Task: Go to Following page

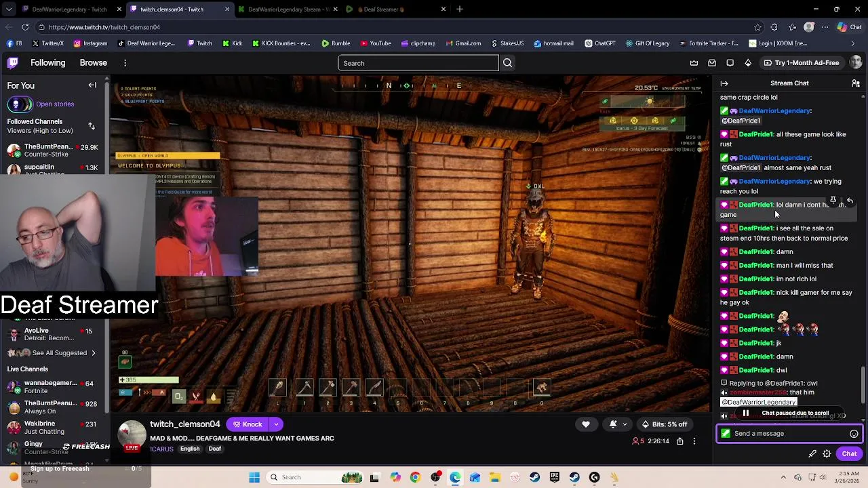Action: tap(47, 63)
